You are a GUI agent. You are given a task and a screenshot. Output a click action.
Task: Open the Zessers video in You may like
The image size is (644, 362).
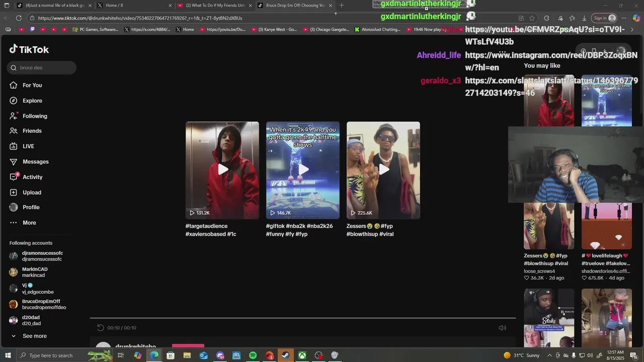pos(549,226)
